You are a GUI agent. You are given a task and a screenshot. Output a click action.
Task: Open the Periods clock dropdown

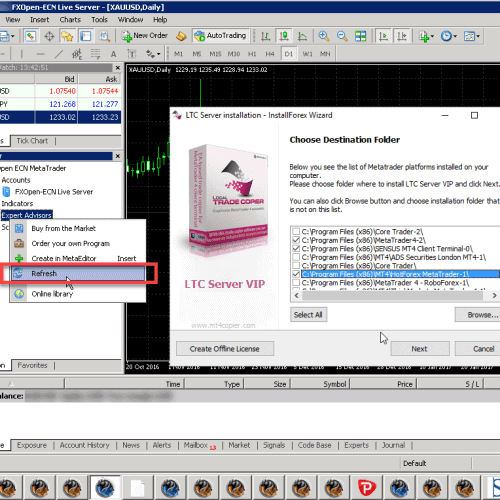[x=449, y=36]
